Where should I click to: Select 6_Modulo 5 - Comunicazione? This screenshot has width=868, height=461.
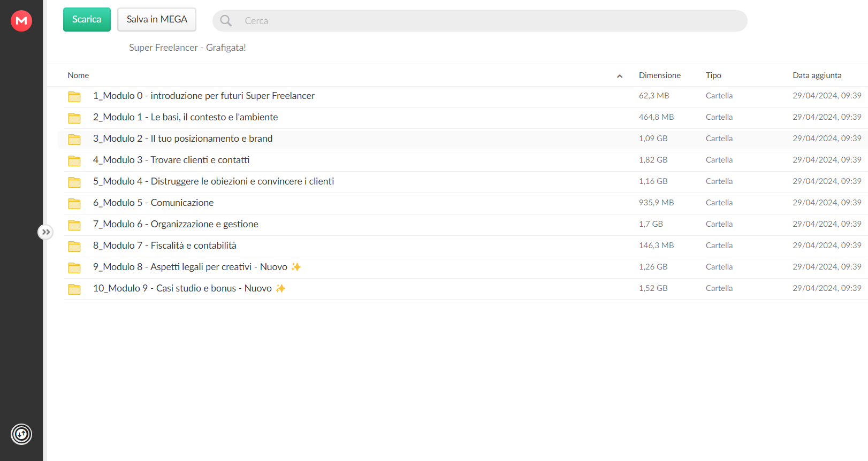(x=154, y=203)
